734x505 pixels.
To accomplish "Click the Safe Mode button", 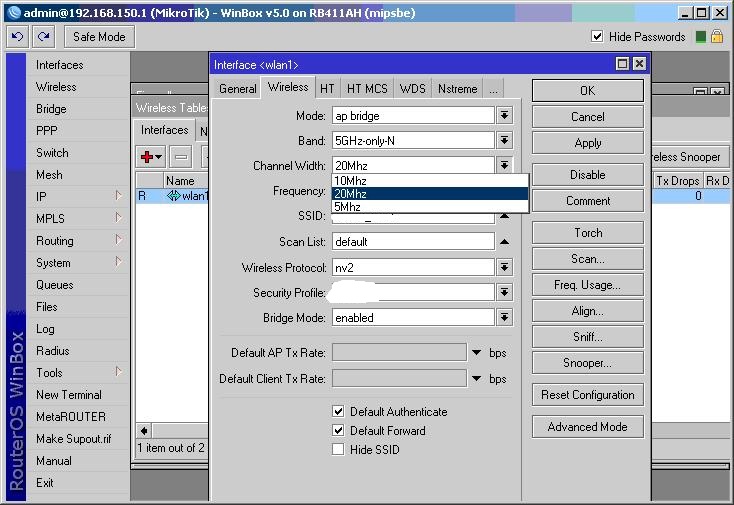I will 99,37.
